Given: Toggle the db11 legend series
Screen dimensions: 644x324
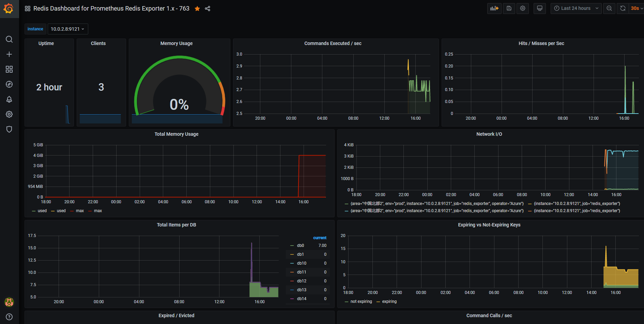Looking at the screenshot, I should (x=302, y=272).
